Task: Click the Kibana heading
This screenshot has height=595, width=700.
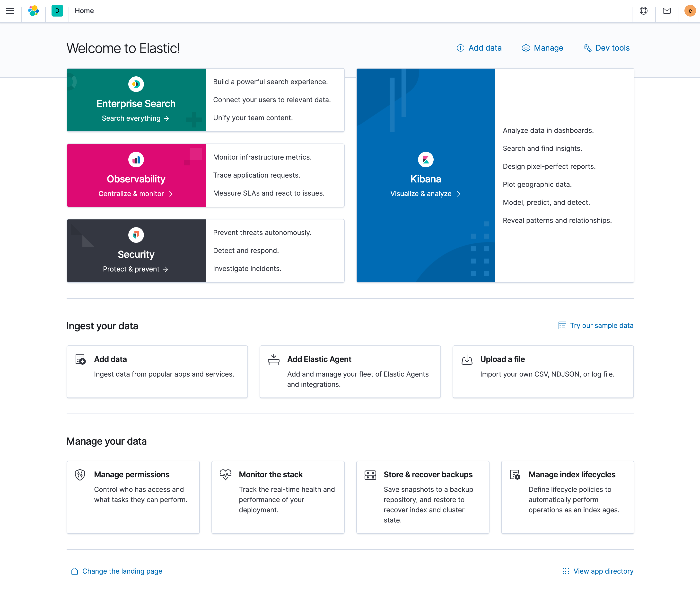Action: point(426,179)
